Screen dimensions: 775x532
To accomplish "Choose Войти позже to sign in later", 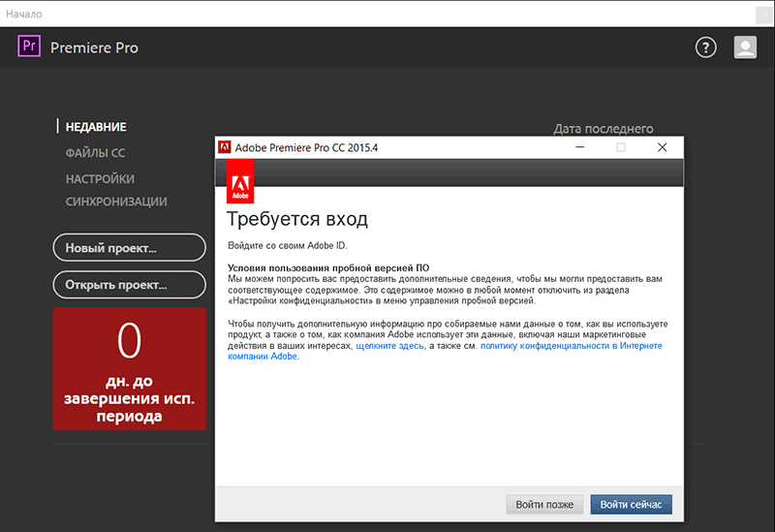I will (544, 504).
